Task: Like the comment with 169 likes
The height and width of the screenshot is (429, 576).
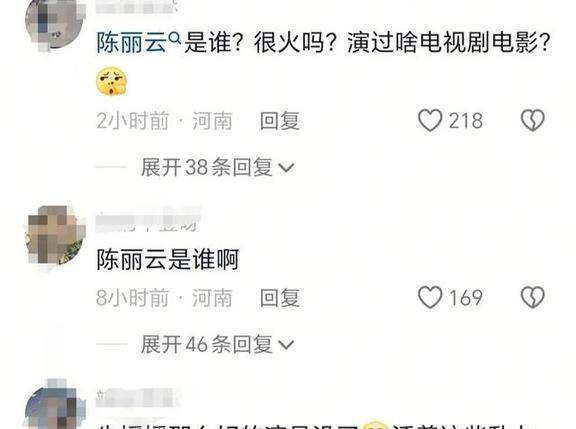Action: pyautogui.click(x=430, y=297)
